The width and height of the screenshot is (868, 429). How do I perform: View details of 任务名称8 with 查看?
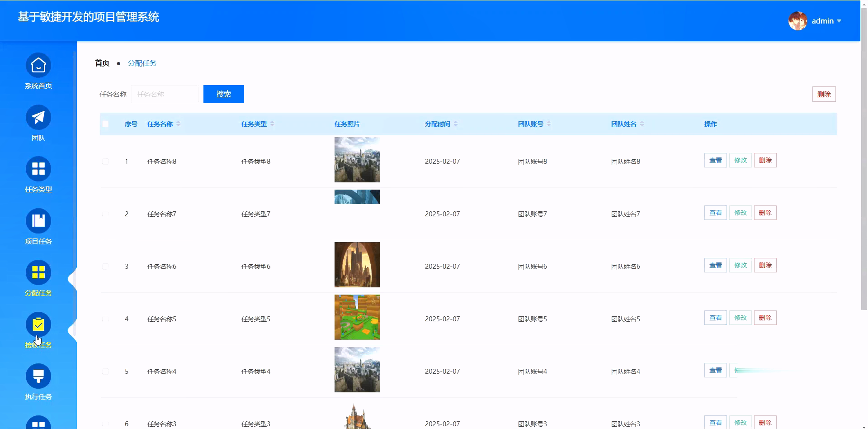pos(716,160)
